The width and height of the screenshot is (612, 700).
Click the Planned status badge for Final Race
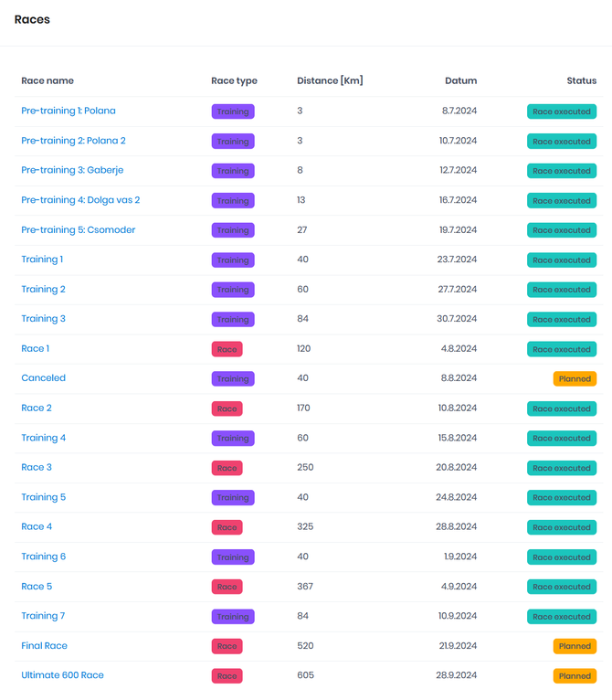point(575,646)
